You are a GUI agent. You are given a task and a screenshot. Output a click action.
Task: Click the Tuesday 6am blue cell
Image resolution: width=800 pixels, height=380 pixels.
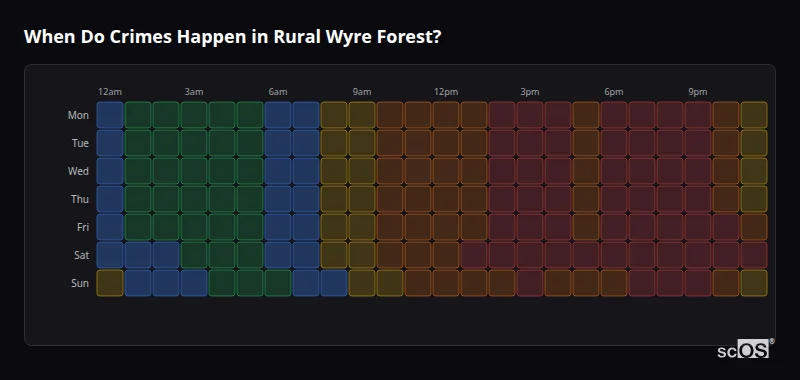278,143
